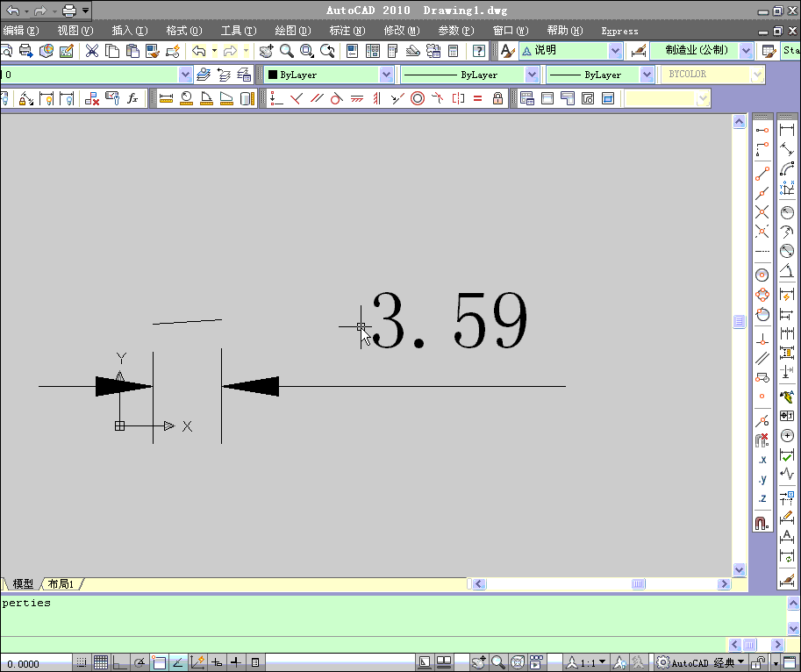Toggle Dynamic Input in status bar

(x=217, y=663)
